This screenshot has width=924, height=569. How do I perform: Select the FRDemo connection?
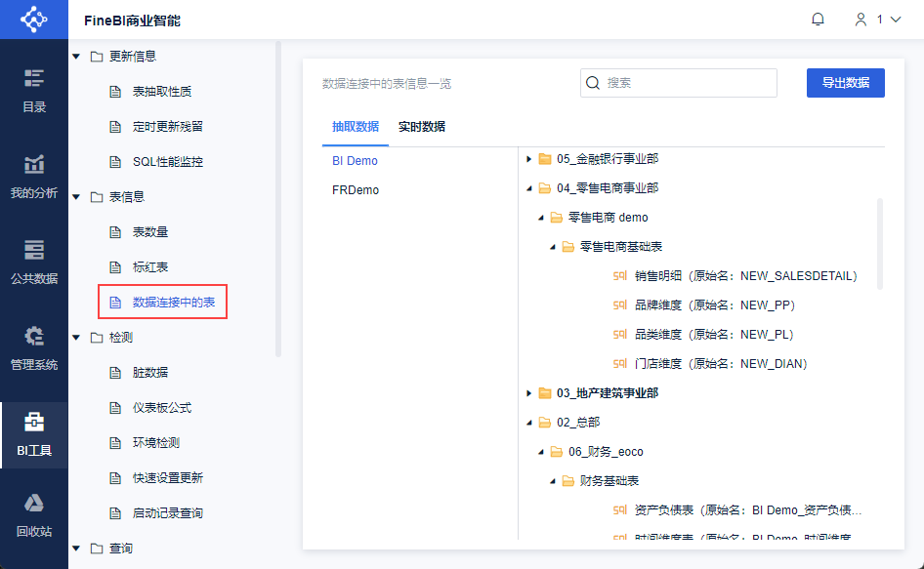coord(356,190)
